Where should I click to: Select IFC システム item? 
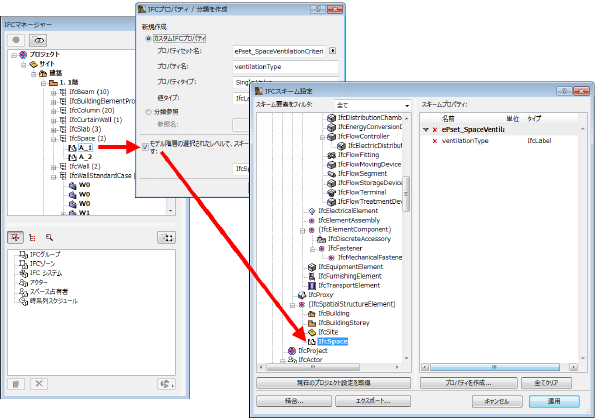(46, 273)
